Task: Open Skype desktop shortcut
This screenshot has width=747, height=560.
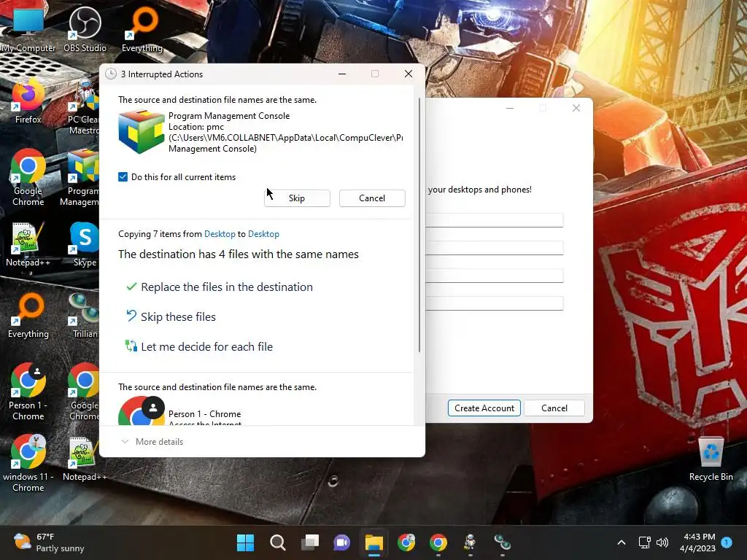Action: coord(85,244)
